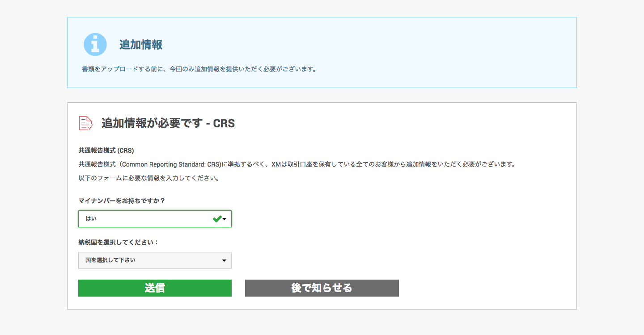Choose the gray 後で知らせる button
Image resolution: width=644 pixels, height=335 pixels.
[322, 288]
